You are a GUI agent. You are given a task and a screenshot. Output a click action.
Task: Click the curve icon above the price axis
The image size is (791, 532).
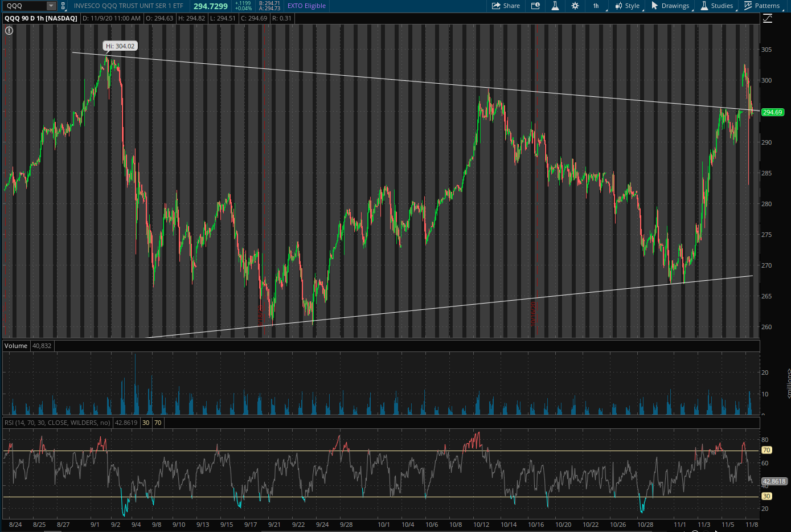point(768,18)
